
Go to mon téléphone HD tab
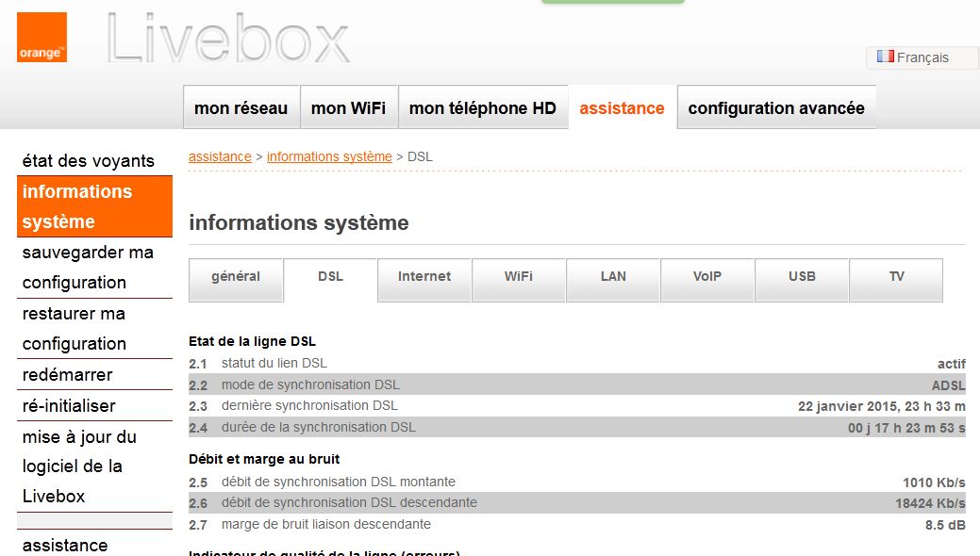482,108
